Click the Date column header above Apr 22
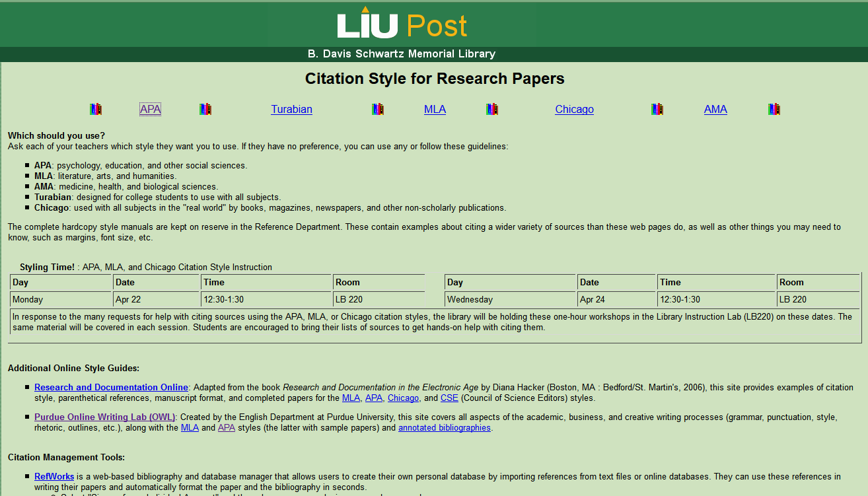This screenshot has width=868, height=496. tap(157, 283)
